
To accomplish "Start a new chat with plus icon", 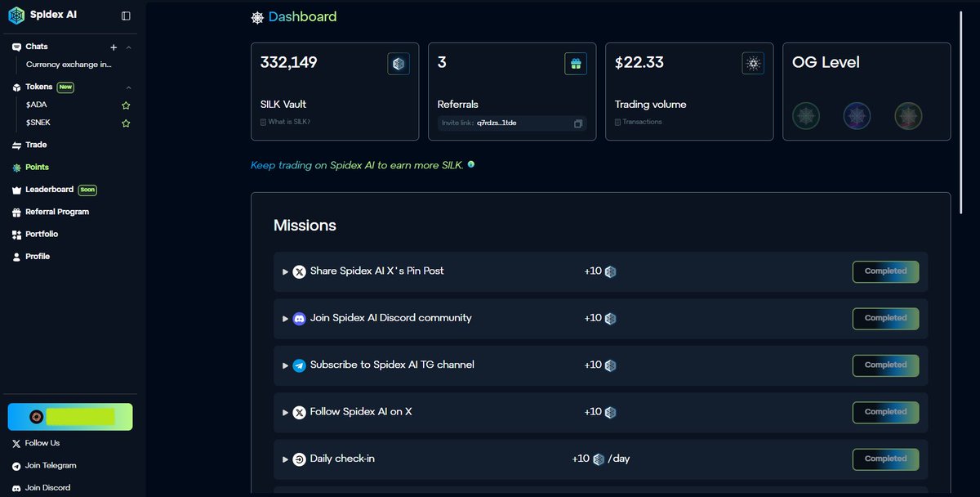I will point(114,47).
